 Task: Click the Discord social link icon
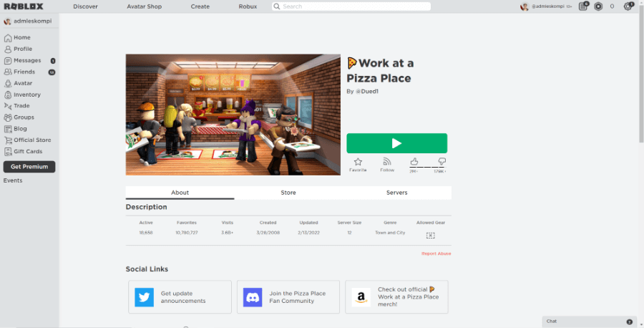tap(253, 297)
